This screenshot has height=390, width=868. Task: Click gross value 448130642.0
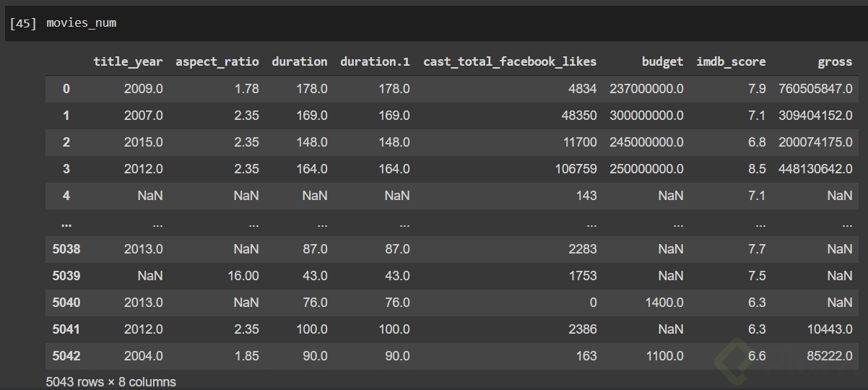pyautogui.click(x=816, y=168)
